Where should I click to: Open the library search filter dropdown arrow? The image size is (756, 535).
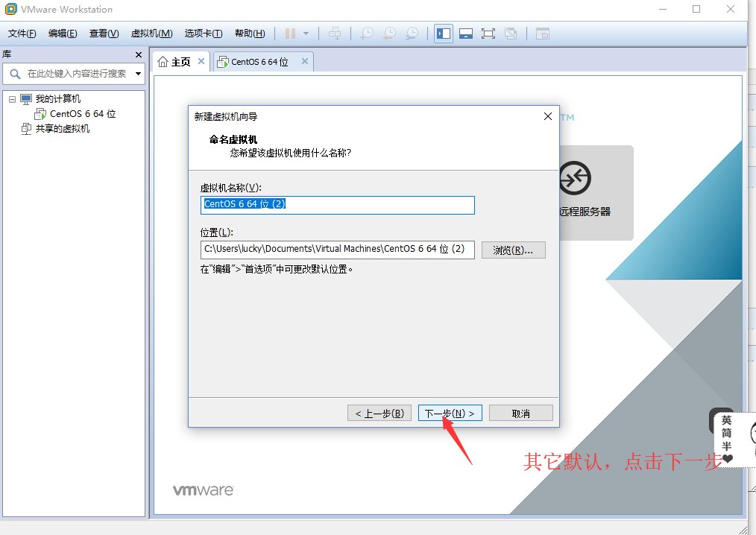pos(139,74)
